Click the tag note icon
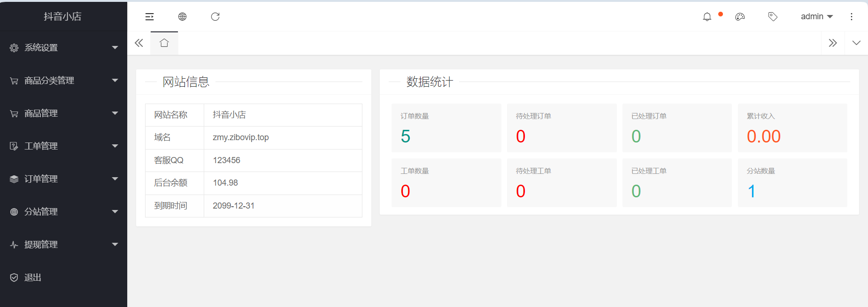This screenshot has width=868, height=307. pos(773,17)
